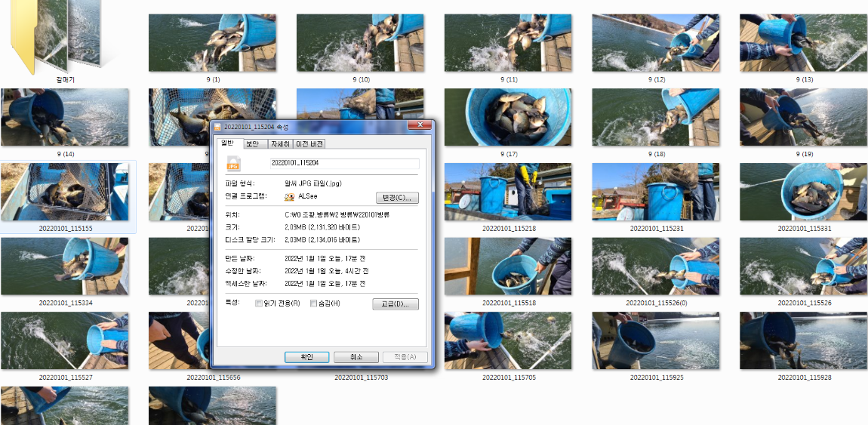Click the filename field 20220101_115204
The height and width of the screenshot is (425, 868).
(x=343, y=163)
